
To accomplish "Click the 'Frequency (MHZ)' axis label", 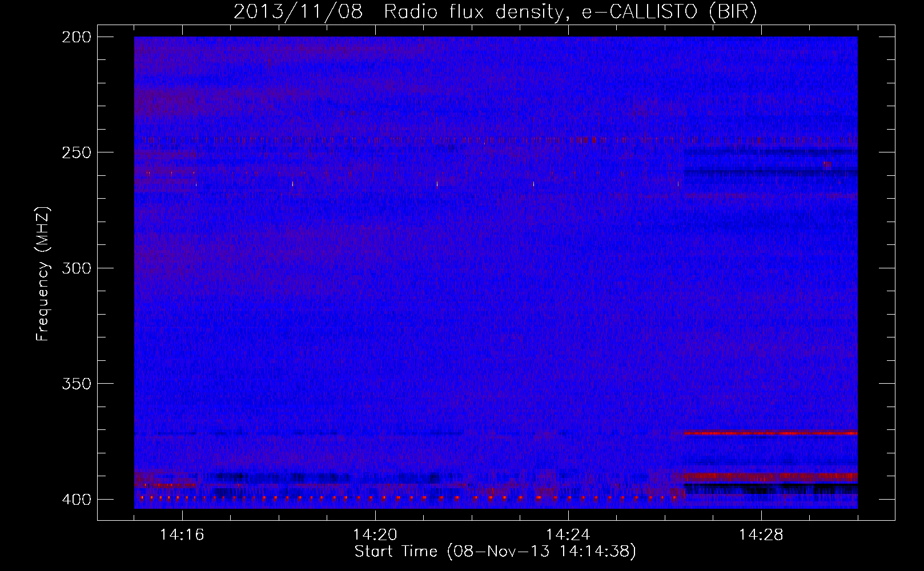I will point(43,274).
